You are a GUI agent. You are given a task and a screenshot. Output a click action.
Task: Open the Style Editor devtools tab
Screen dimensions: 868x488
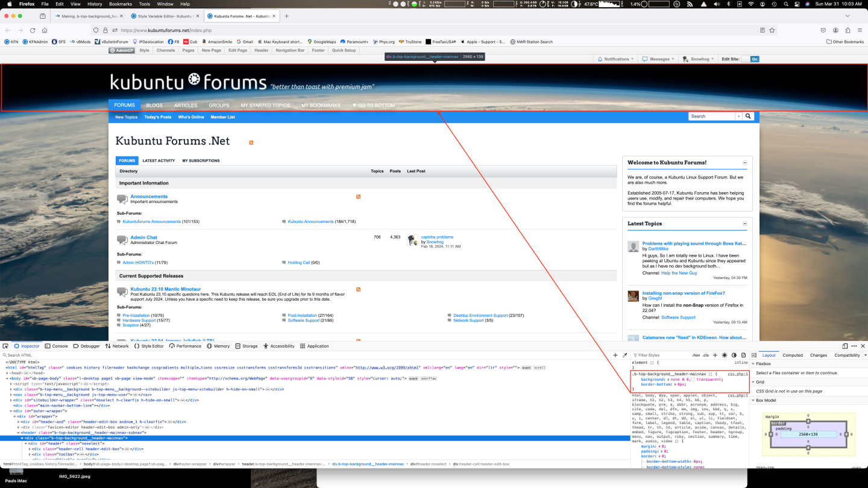[x=149, y=346]
